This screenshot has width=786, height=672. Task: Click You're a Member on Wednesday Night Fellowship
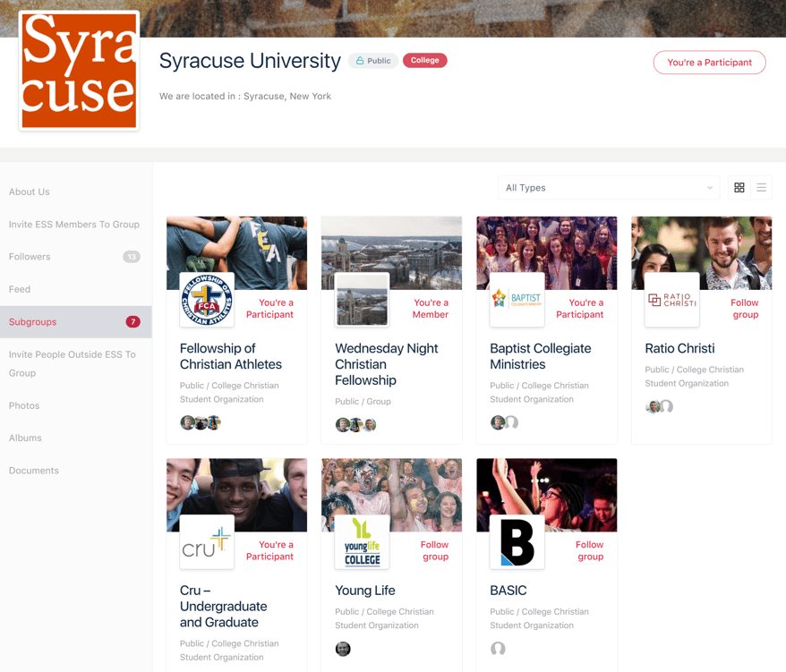(431, 309)
